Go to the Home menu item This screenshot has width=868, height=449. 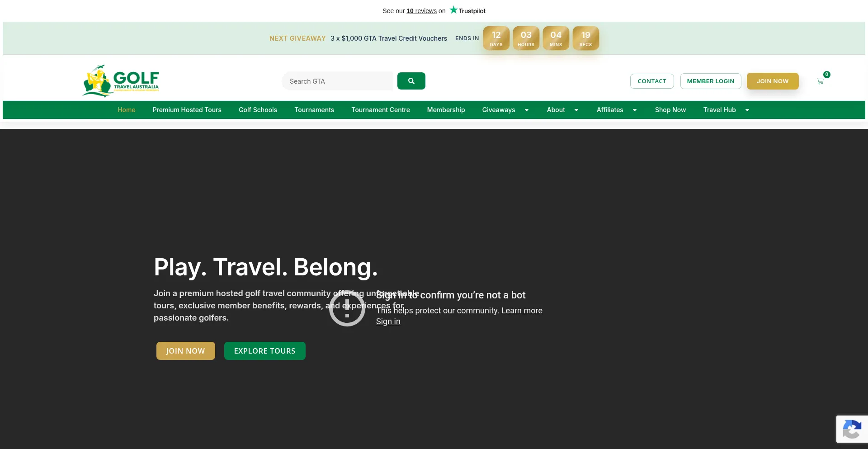coord(127,110)
